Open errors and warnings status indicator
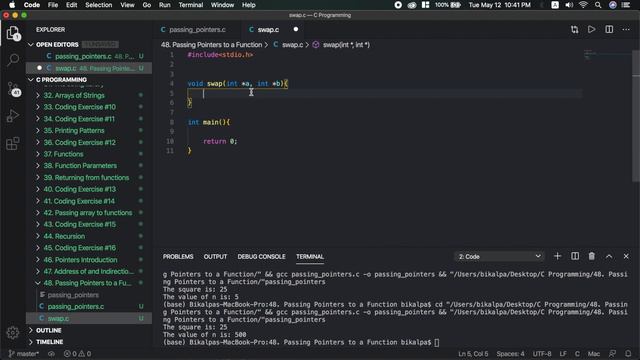This screenshot has height=360, width=640. coord(77,354)
